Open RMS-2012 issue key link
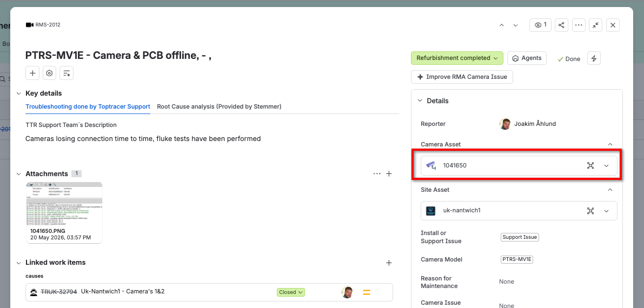Image resolution: width=644 pixels, height=308 pixels. coord(48,25)
